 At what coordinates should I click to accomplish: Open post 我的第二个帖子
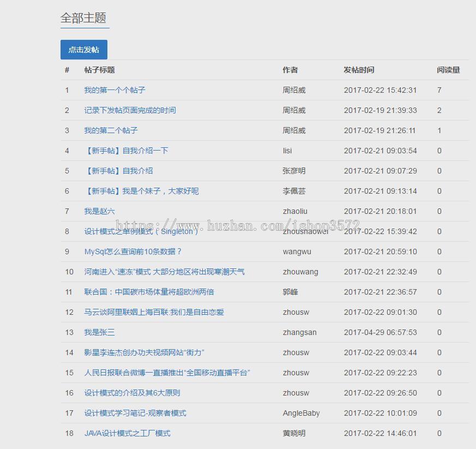click(111, 130)
